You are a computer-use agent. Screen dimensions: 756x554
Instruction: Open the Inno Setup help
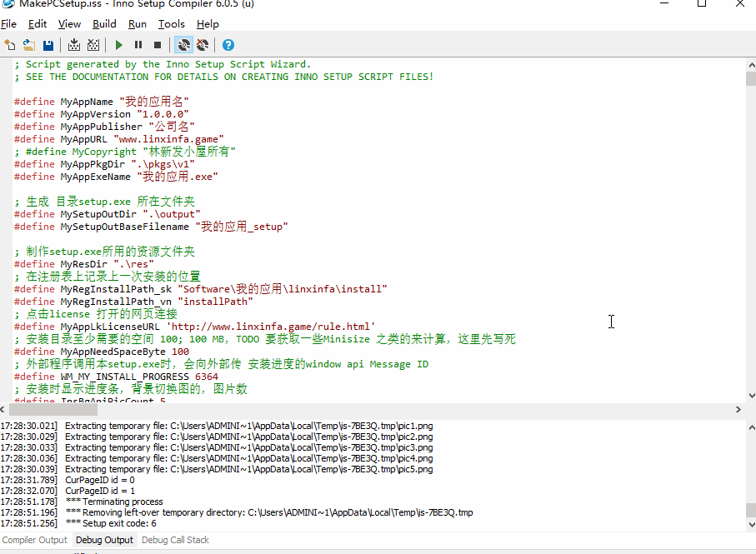(227, 45)
